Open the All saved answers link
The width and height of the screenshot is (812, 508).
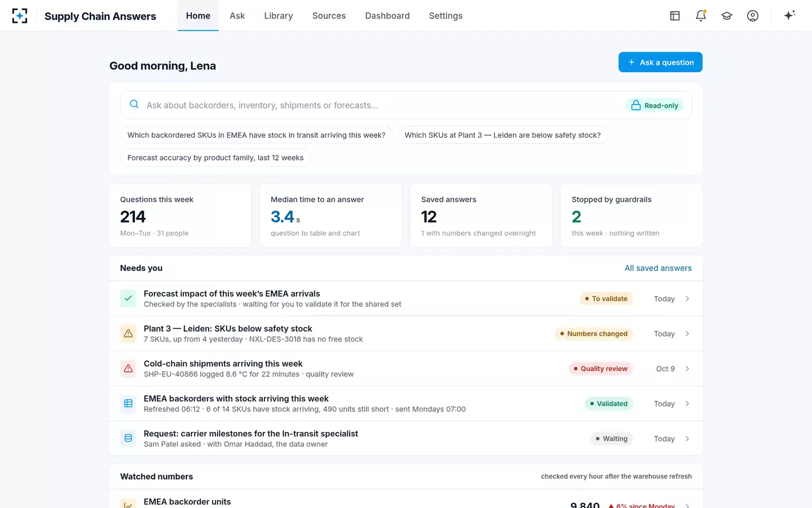pyautogui.click(x=658, y=268)
